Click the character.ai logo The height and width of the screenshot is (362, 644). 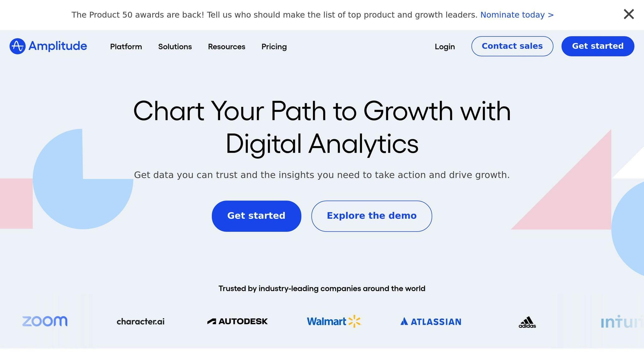pyautogui.click(x=141, y=321)
